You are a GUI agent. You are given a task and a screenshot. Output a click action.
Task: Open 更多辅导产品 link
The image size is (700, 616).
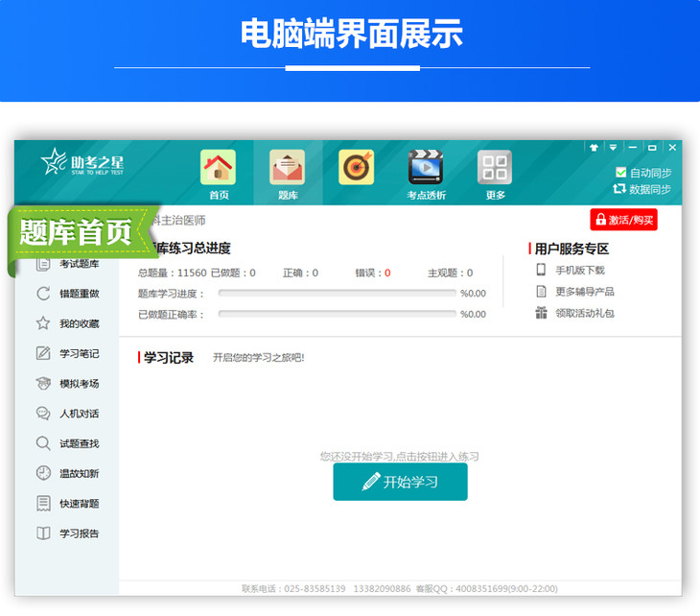(x=584, y=292)
